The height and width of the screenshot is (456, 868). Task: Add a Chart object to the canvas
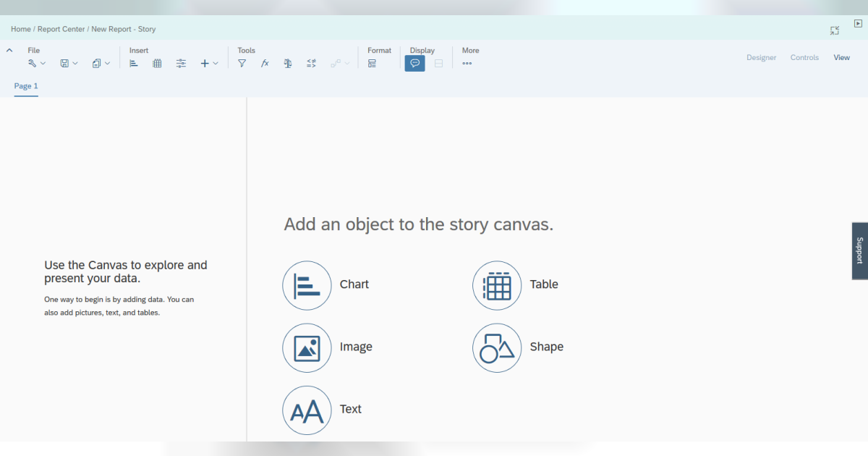pos(307,285)
